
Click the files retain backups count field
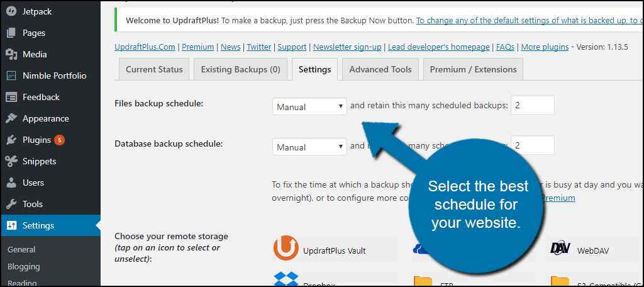(532, 105)
